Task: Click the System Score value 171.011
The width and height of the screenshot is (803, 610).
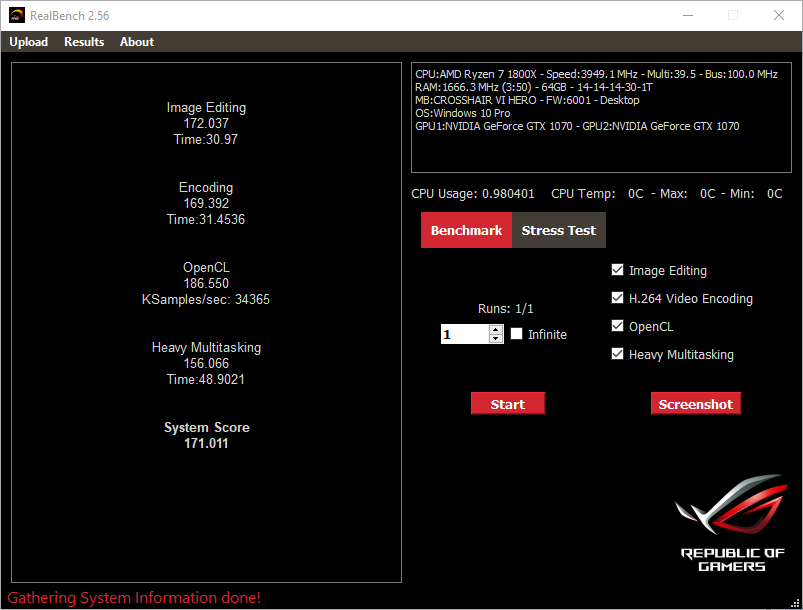Action: tap(206, 444)
